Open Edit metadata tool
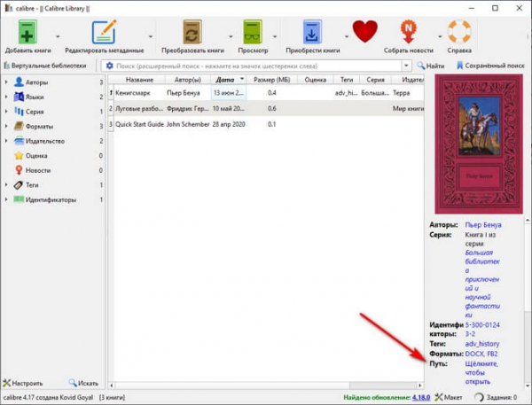This screenshot has width=532, height=405. 104,32
